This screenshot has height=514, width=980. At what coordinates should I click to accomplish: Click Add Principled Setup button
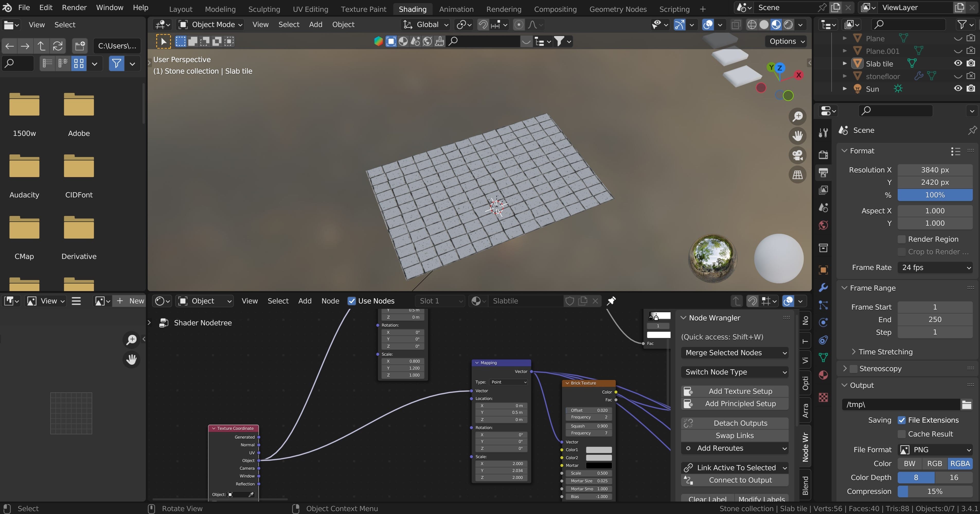[x=734, y=404]
